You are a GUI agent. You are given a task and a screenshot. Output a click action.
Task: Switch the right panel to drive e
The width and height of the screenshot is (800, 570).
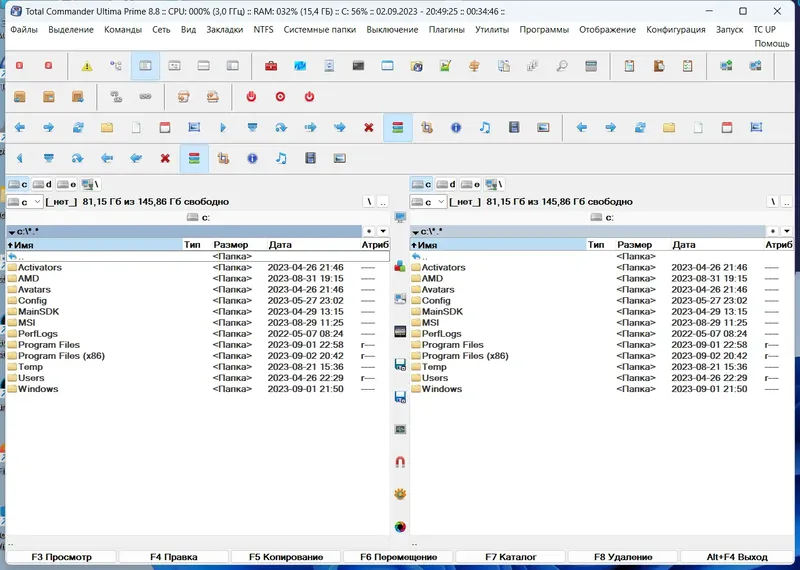(x=470, y=184)
